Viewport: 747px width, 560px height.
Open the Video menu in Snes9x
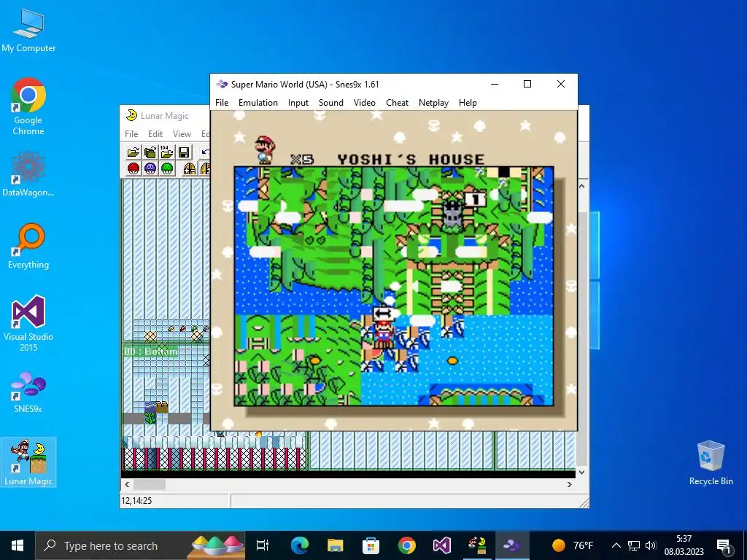(365, 103)
